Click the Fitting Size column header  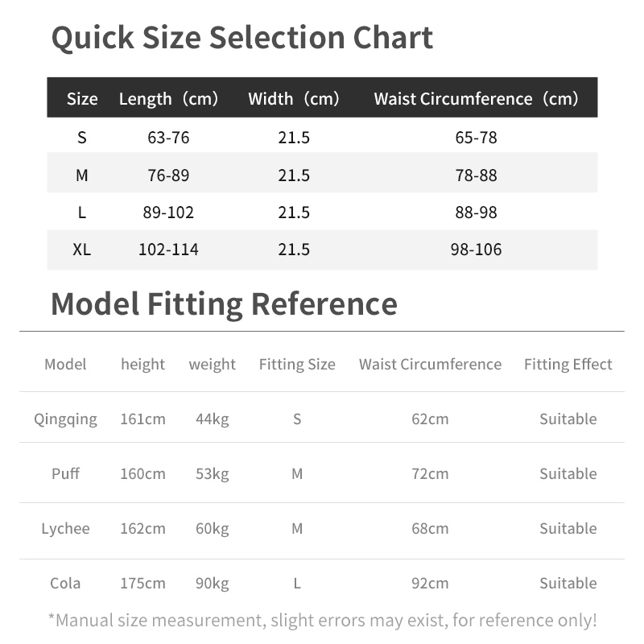[x=297, y=364]
